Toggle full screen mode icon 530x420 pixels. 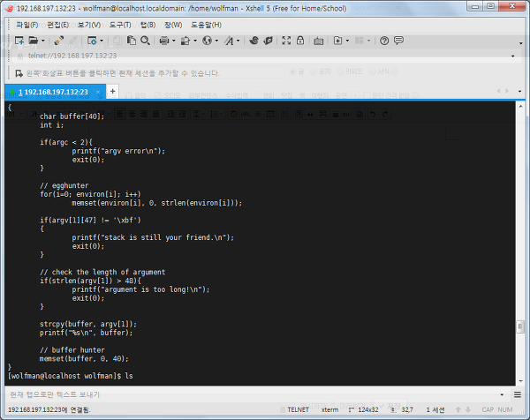coord(286,41)
